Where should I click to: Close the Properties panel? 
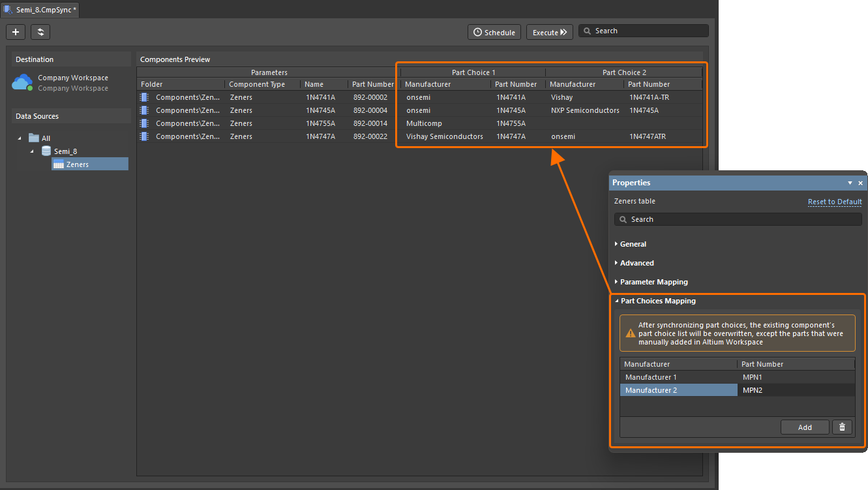click(x=860, y=183)
